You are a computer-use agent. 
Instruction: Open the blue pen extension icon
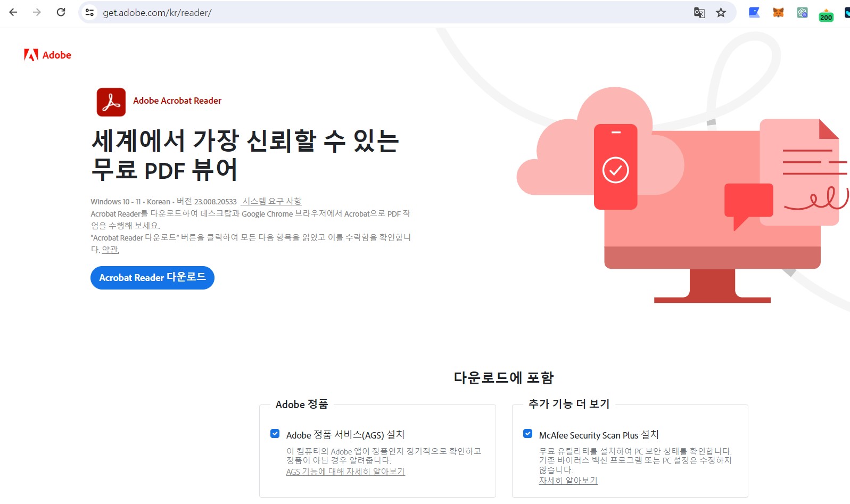click(x=754, y=12)
